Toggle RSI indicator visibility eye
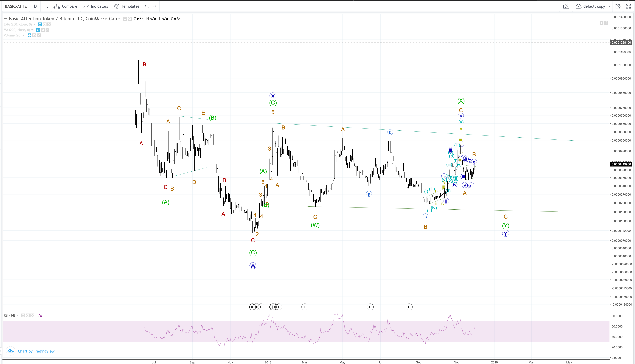Viewport: 635px width, 364px height. [x=23, y=315]
